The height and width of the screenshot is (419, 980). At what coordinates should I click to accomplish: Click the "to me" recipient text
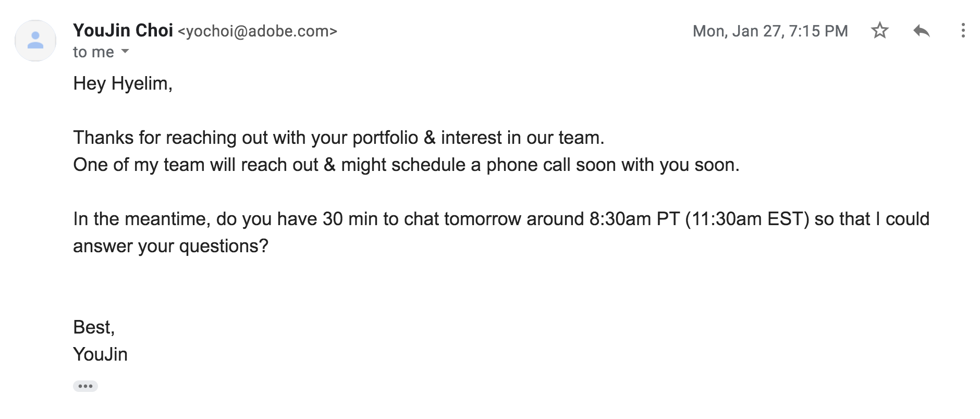pyautogui.click(x=93, y=52)
